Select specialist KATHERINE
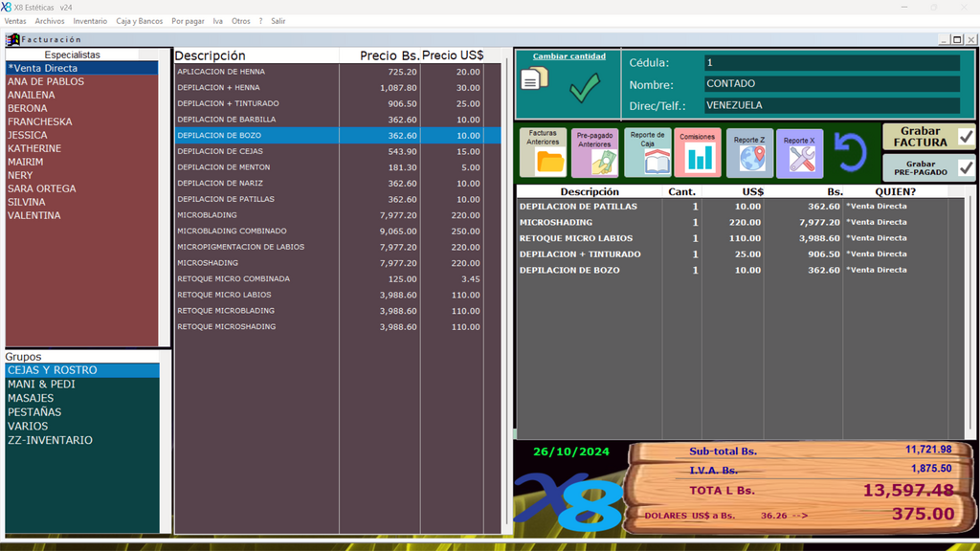This screenshot has width=980, height=551. [x=34, y=148]
